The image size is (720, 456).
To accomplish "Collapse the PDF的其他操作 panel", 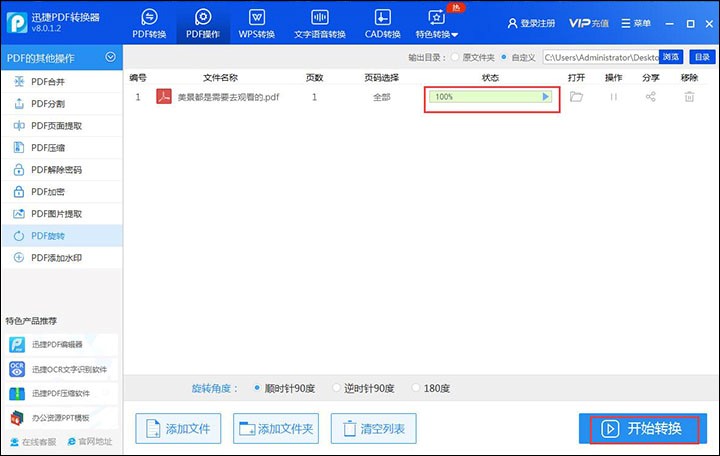I will pos(110,57).
